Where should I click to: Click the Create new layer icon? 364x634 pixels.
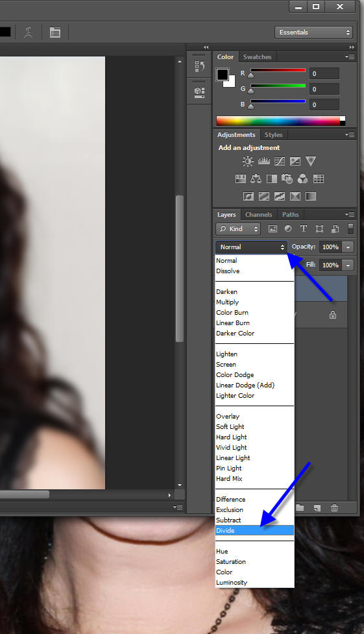(x=317, y=508)
